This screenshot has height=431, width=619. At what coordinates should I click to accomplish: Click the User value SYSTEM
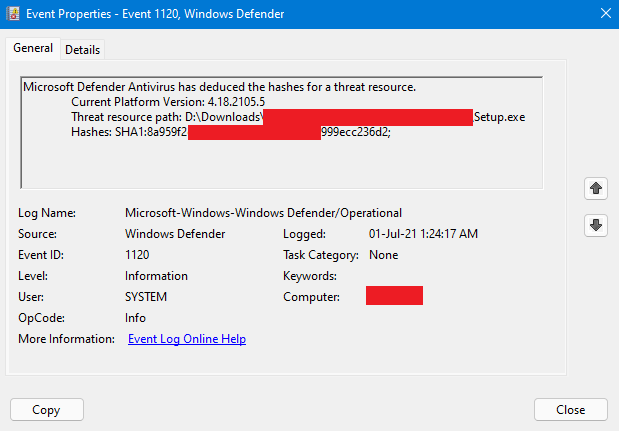coord(146,297)
